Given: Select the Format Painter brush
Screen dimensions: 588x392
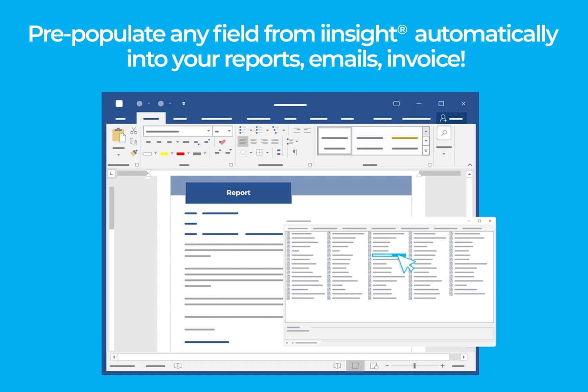Looking at the screenshot, I should [x=134, y=152].
